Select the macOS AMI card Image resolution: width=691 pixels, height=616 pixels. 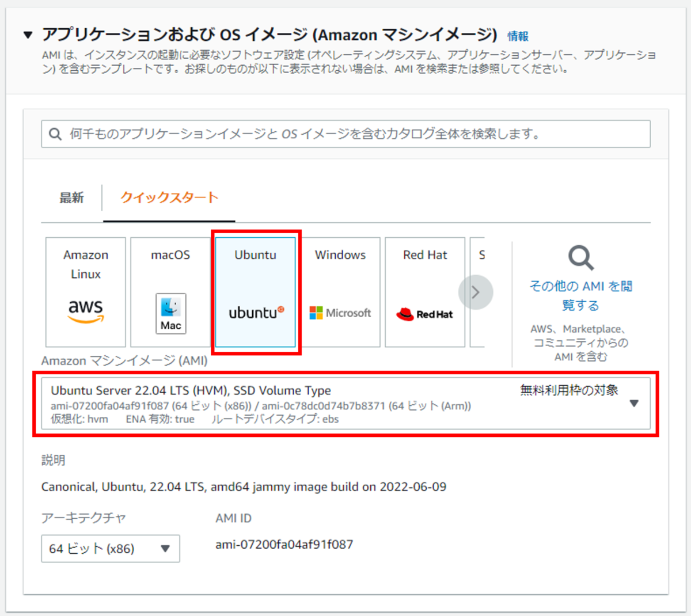[170, 292]
